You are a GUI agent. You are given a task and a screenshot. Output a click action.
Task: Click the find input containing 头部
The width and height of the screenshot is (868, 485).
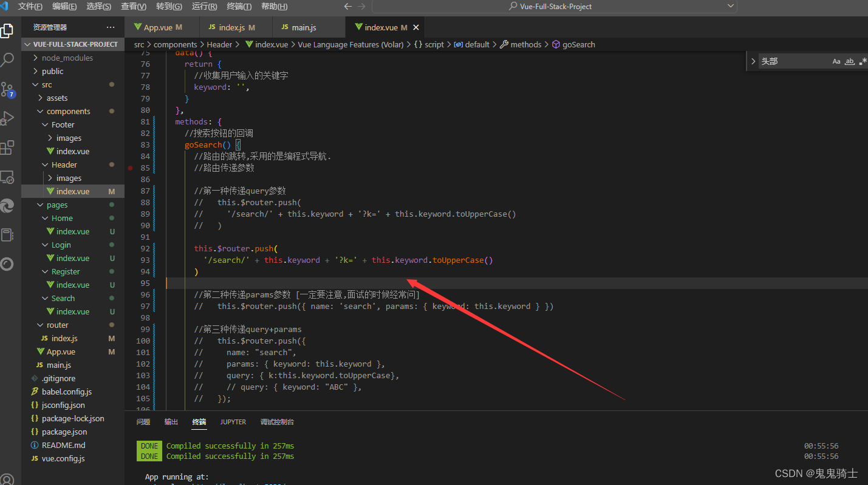point(793,61)
